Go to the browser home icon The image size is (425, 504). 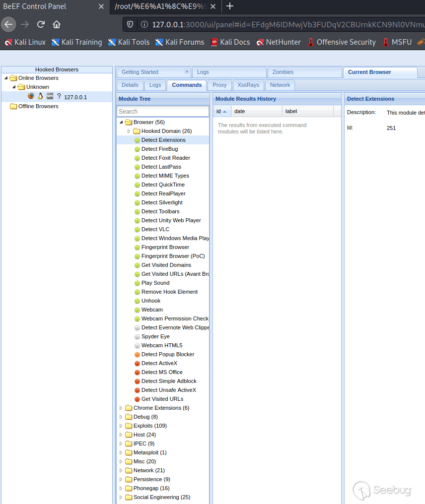(x=57, y=24)
